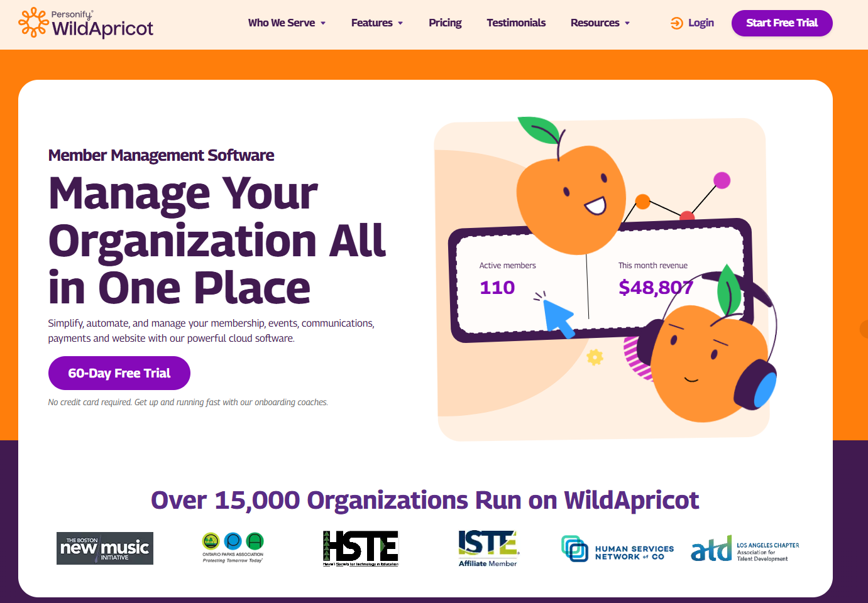Select the Human Services Network of CO logo

coord(618,548)
